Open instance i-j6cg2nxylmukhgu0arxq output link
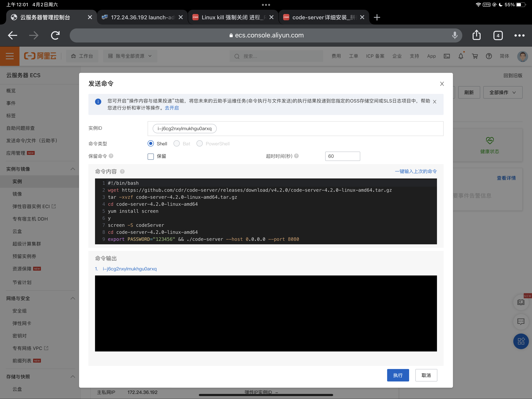532x399 pixels. (130, 269)
